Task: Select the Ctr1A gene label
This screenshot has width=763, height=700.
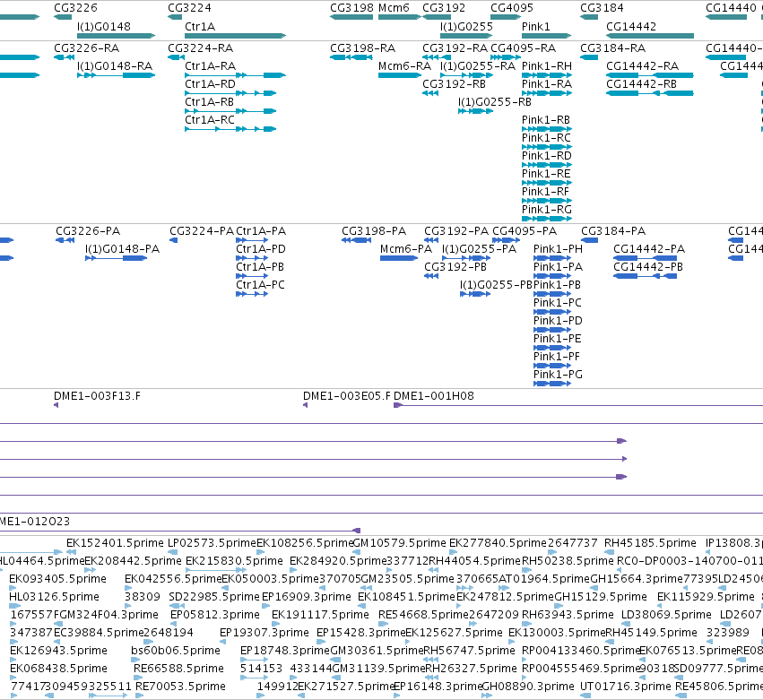Action: [x=200, y=26]
